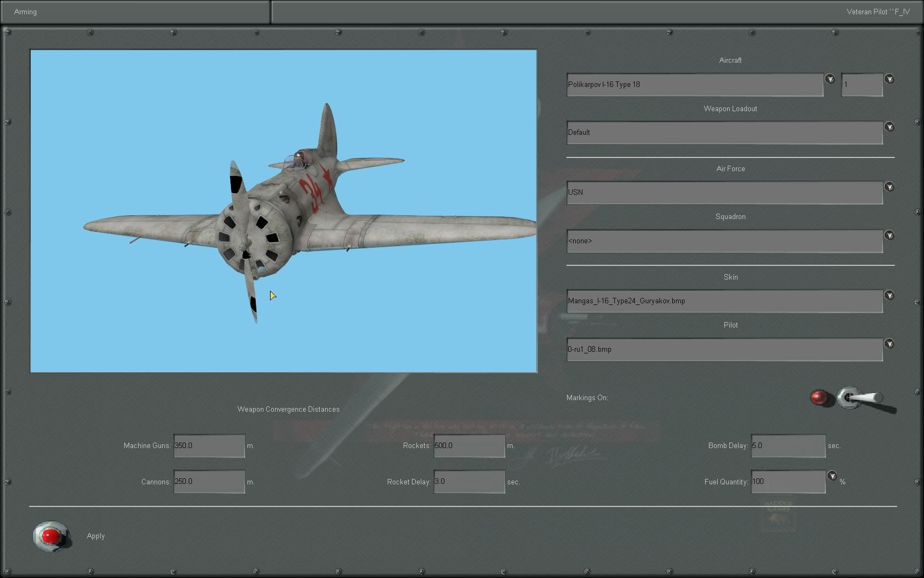The image size is (924, 578).
Task: Click the Rocket Delay field
Action: [x=469, y=482]
